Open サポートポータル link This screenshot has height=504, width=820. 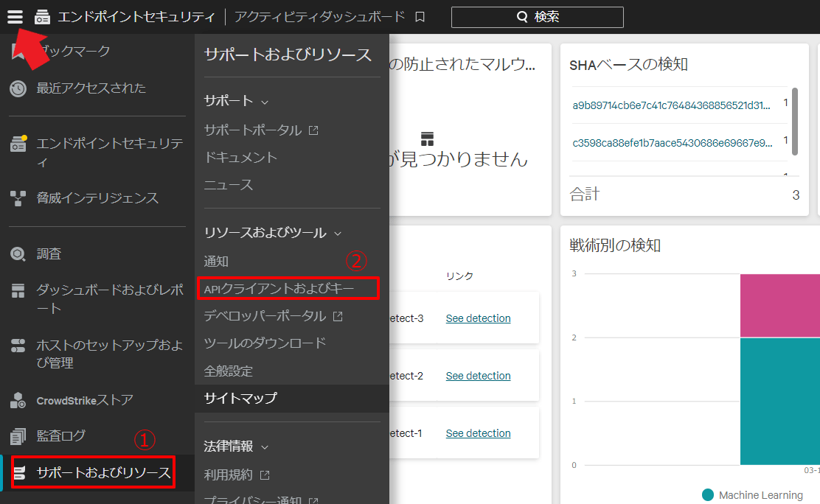point(253,130)
